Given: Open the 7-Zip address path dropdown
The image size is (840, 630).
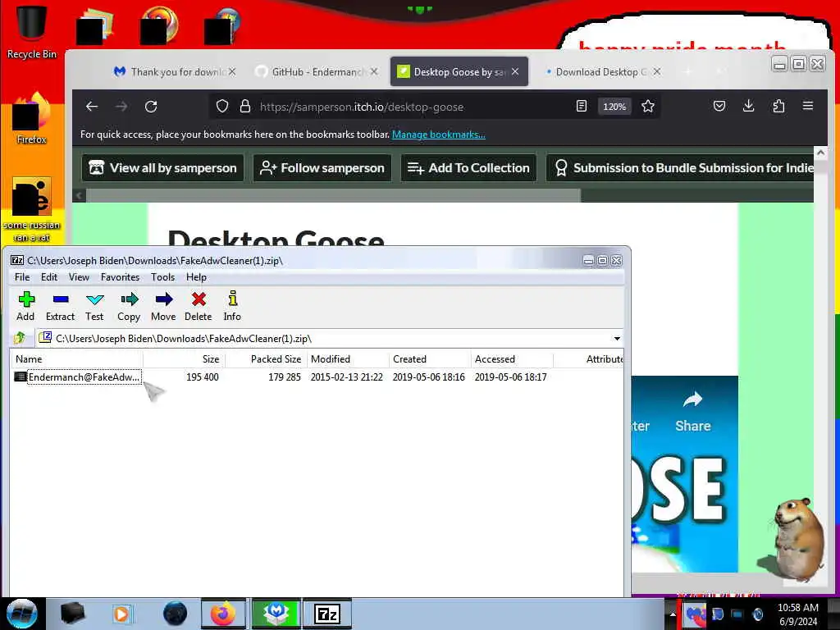Looking at the screenshot, I should pyautogui.click(x=617, y=339).
